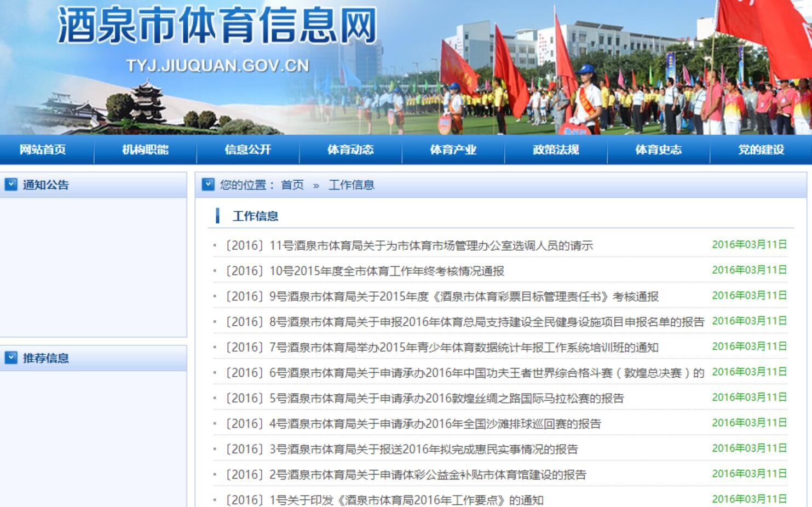This screenshot has width=812, height=507.
Task: Open the 体育产业 navigation item
Action: 453,149
